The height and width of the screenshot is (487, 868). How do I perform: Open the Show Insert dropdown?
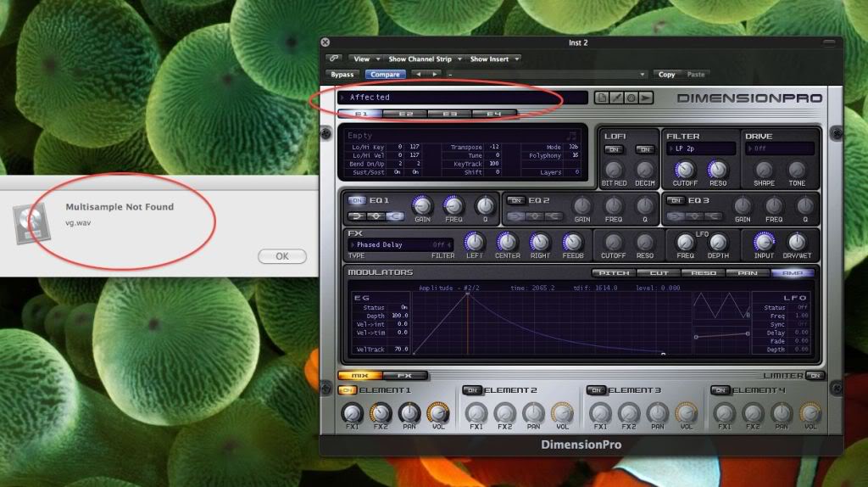tap(494, 59)
